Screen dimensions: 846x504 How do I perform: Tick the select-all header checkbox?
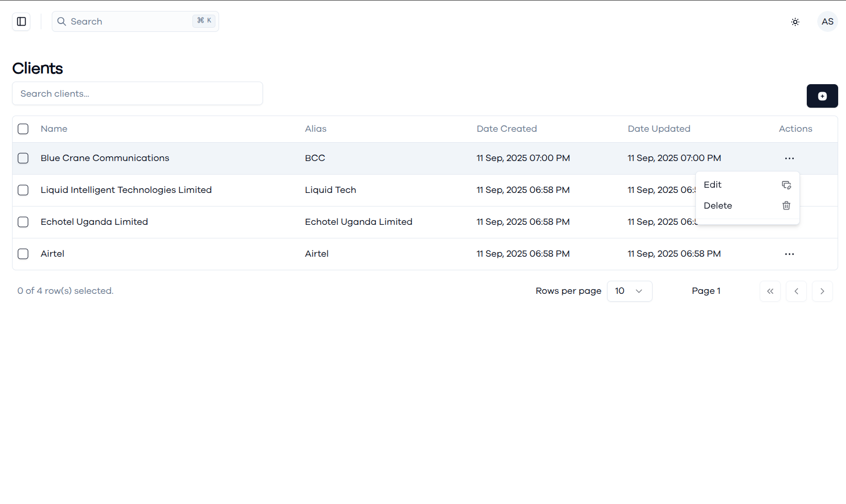pyautogui.click(x=23, y=129)
